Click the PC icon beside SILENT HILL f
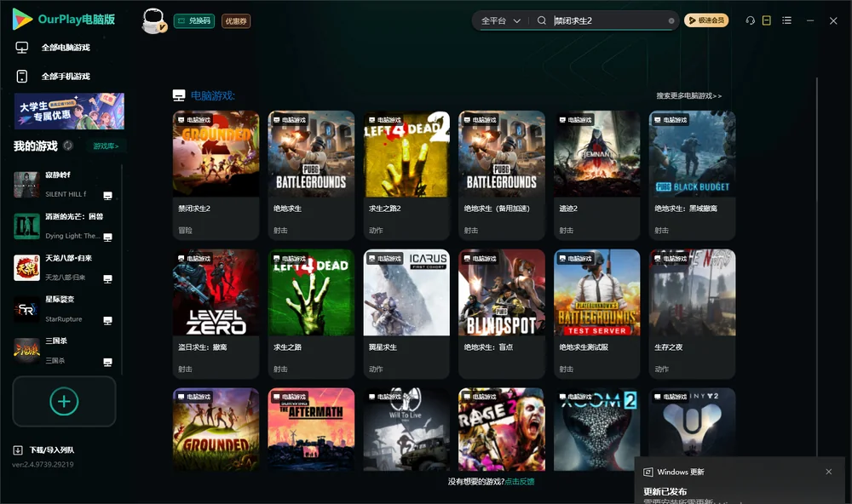 coord(107,196)
